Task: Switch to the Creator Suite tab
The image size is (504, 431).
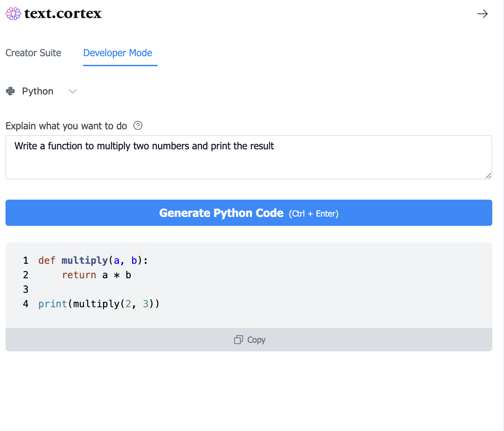Action: (33, 53)
